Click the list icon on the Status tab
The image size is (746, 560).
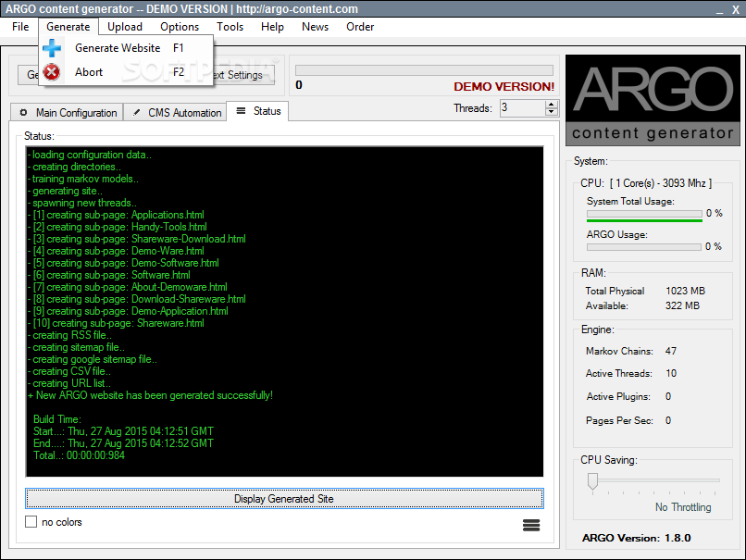point(242,111)
